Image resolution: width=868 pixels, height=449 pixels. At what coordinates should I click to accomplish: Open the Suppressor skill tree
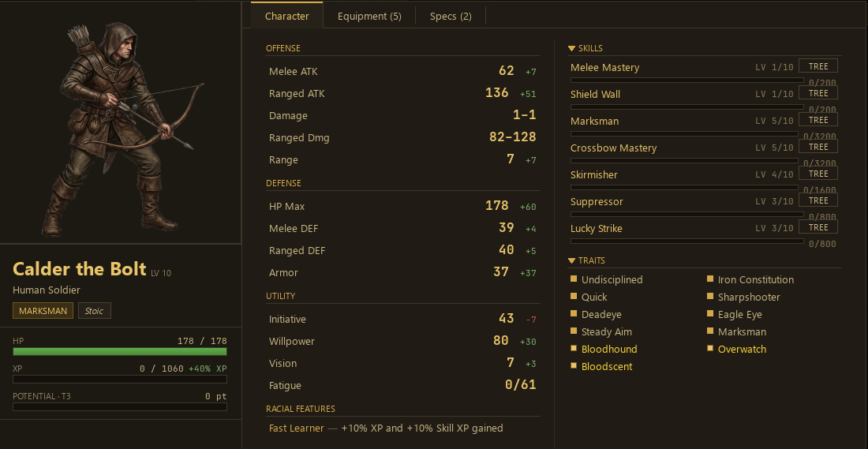pyautogui.click(x=818, y=200)
